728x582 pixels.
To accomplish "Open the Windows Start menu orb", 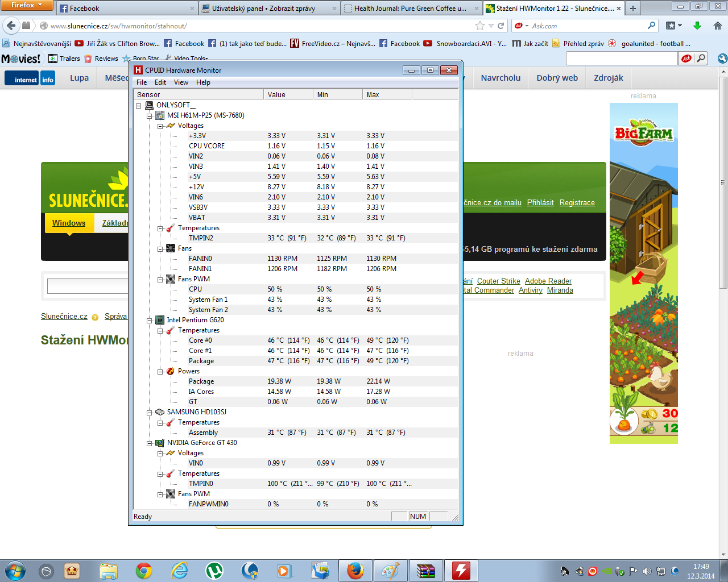I will 15,571.
